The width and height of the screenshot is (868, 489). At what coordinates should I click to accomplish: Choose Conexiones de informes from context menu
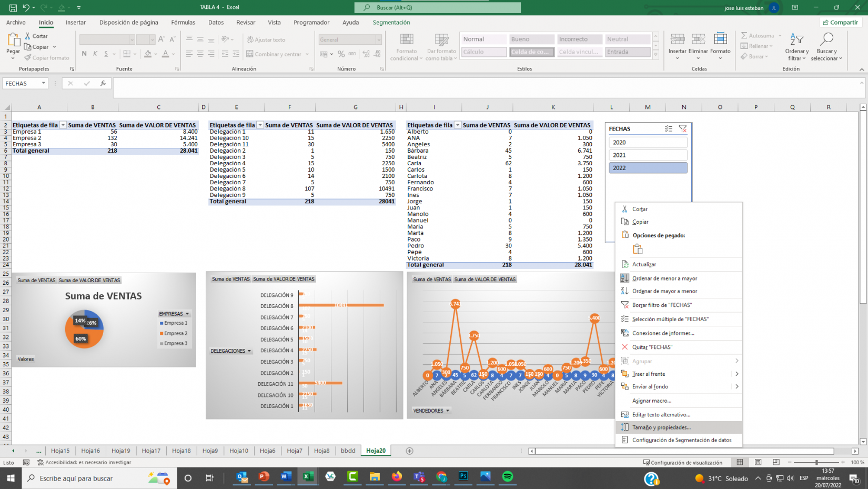[x=679, y=333]
